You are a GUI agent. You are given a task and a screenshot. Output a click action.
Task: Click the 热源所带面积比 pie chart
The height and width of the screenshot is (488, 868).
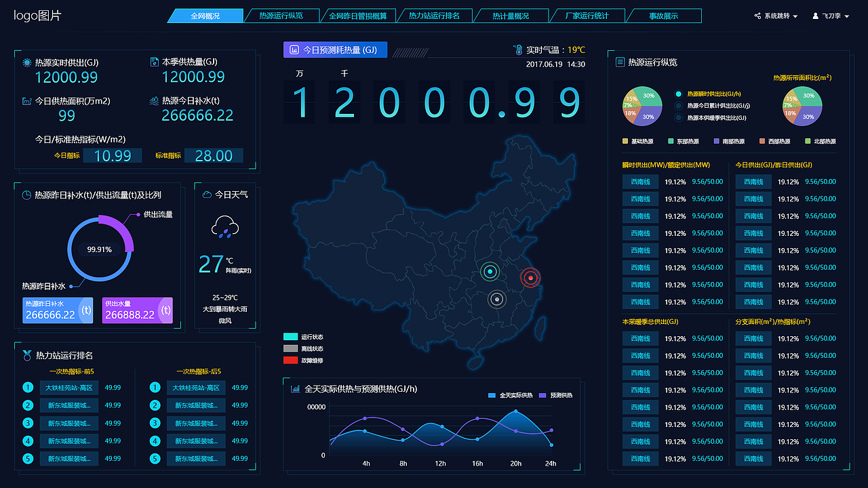(x=802, y=106)
